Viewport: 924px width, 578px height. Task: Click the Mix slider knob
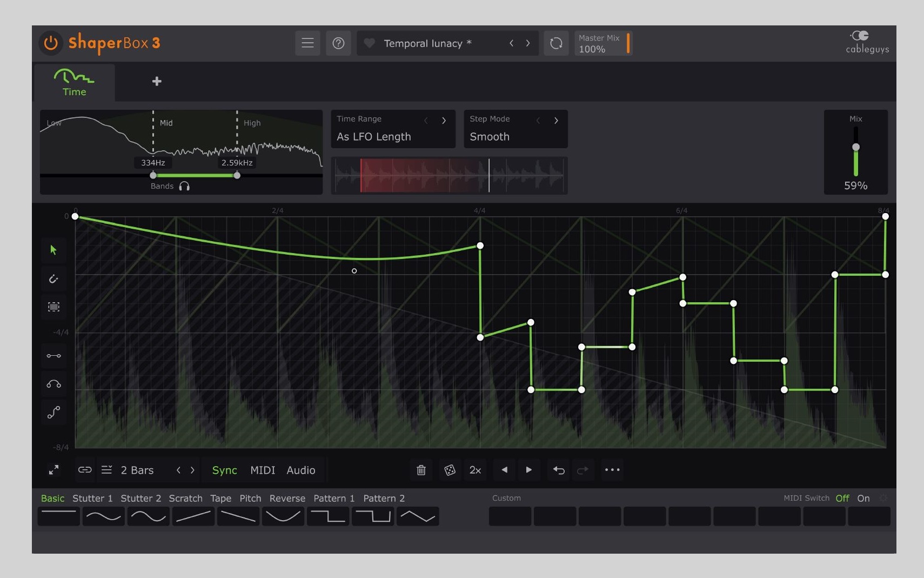point(856,147)
